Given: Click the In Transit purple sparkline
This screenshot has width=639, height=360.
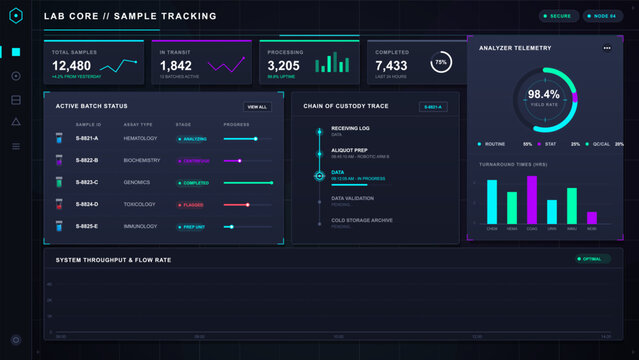Looking at the screenshot, I should [226, 65].
